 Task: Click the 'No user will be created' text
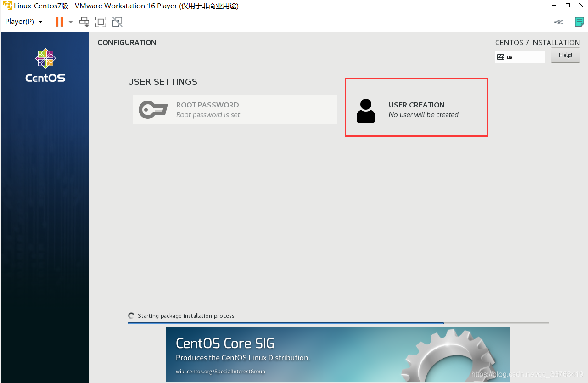point(424,115)
